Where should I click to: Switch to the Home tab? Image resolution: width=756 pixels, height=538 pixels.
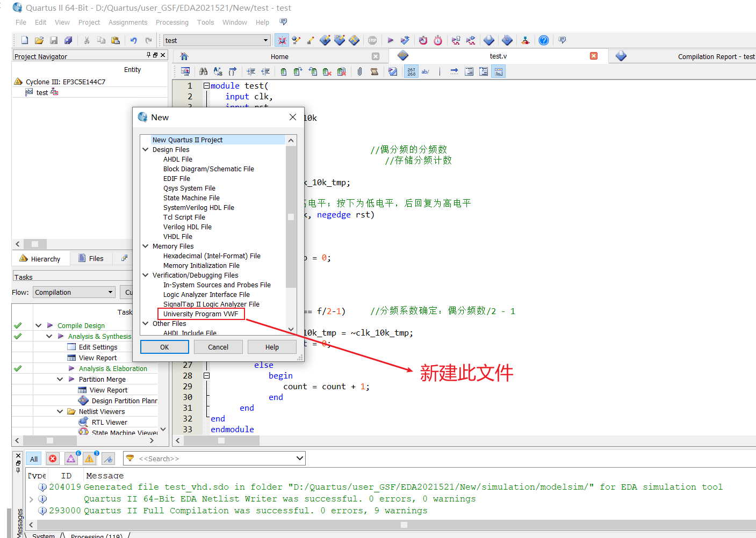coord(279,56)
